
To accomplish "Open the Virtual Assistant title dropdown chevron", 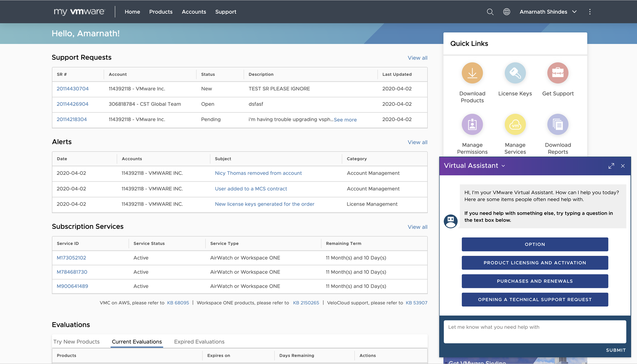I will 503,166.
